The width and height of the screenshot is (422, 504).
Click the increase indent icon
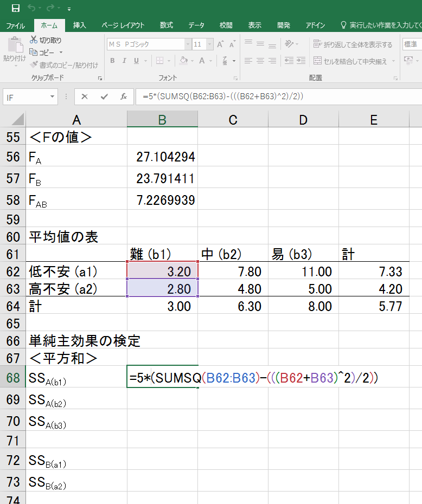(301, 61)
